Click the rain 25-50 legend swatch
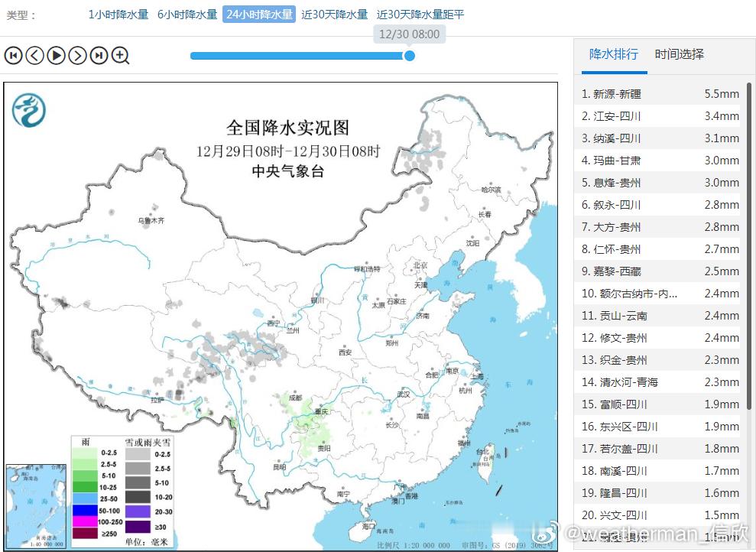The width and height of the screenshot is (756, 552). [85, 499]
